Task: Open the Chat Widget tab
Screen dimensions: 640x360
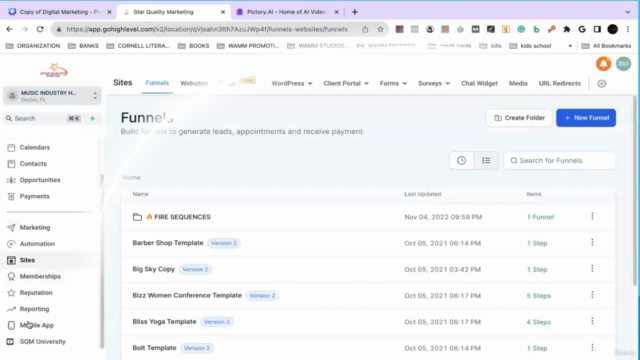Action: point(479,83)
